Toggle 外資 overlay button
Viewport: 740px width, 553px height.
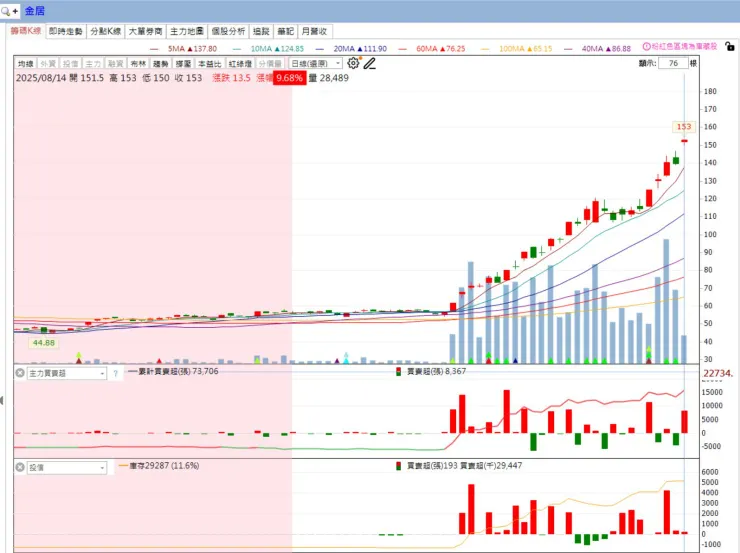pyautogui.click(x=48, y=64)
